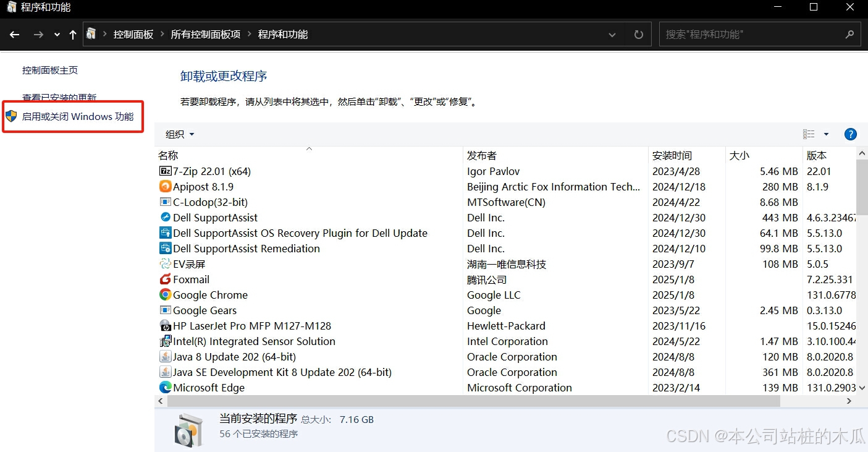Sort by the 版本 column header

click(830, 155)
